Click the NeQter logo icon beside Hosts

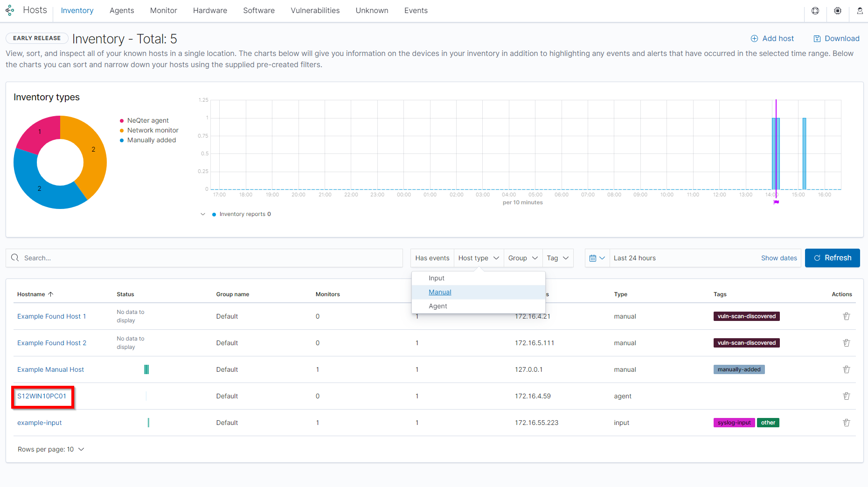tap(10, 10)
